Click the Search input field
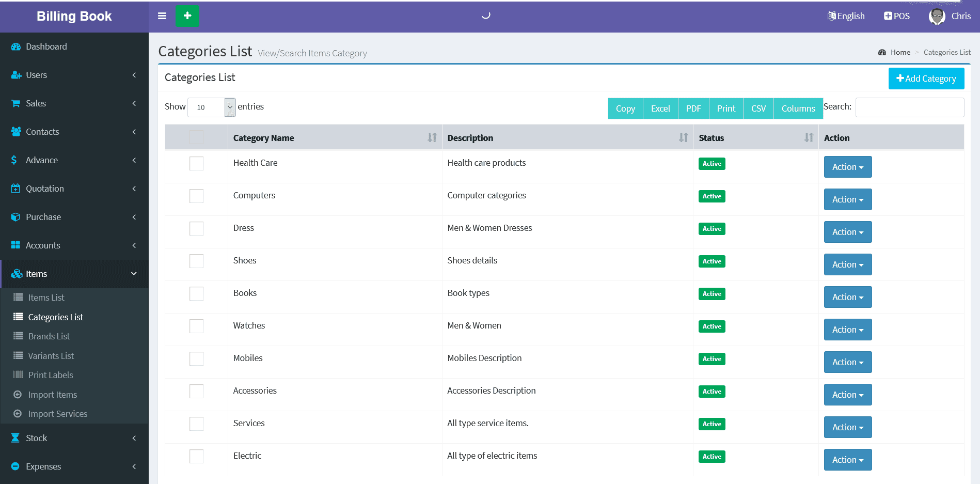Viewport: 980px width, 484px height. coord(909,107)
